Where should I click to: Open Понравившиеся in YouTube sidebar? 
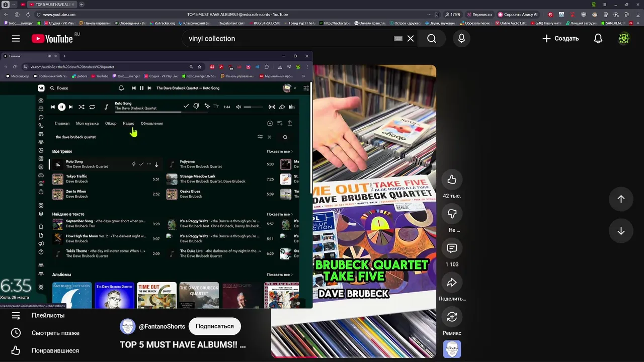[55, 350]
